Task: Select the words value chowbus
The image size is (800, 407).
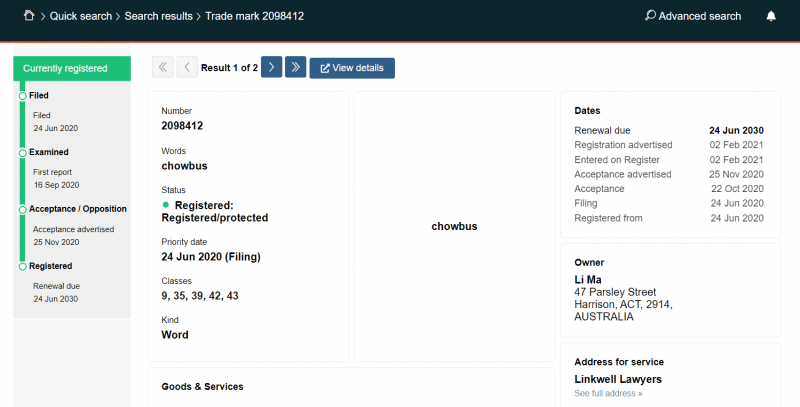Action: (x=184, y=166)
